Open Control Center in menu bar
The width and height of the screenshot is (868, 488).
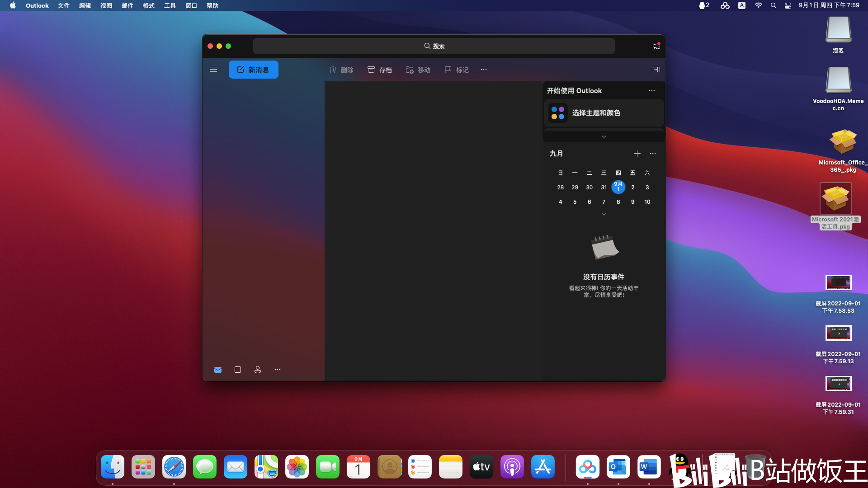click(788, 5)
